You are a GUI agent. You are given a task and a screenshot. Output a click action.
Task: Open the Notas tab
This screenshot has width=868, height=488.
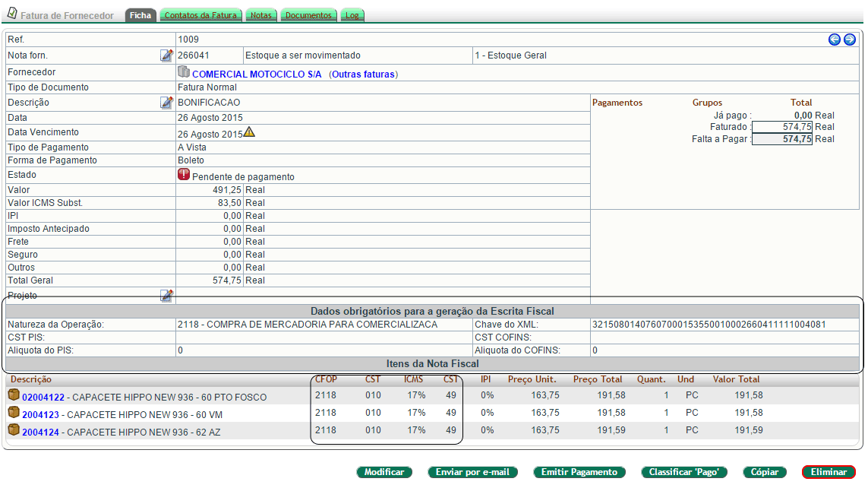click(260, 15)
